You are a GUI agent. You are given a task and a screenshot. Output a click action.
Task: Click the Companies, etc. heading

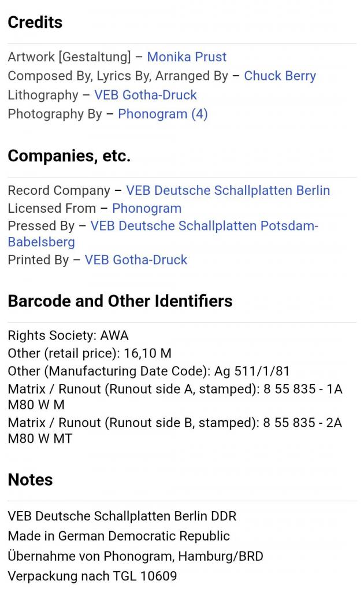tap(69, 156)
